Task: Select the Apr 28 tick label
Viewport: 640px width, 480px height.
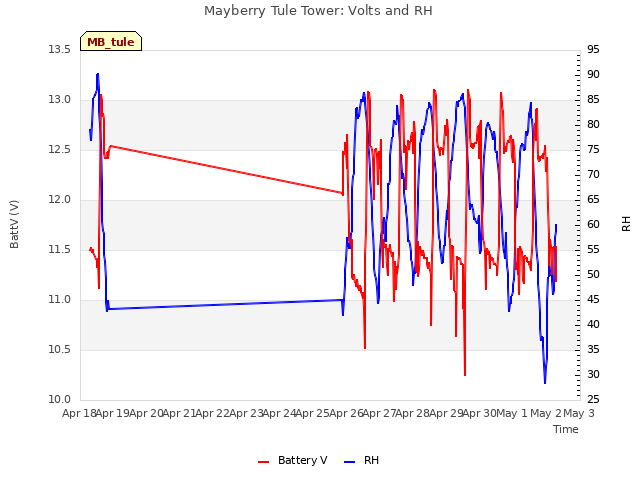Action: click(413, 413)
